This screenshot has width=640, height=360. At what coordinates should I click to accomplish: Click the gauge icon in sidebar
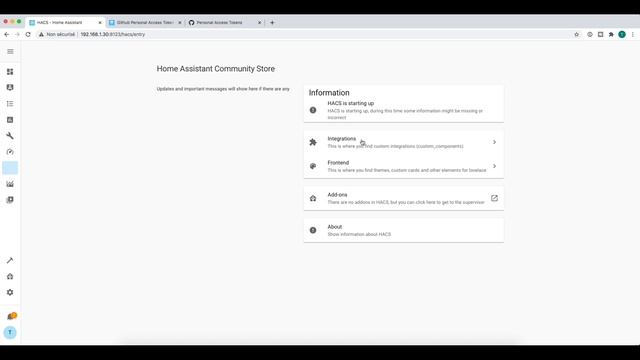click(10, 152)
